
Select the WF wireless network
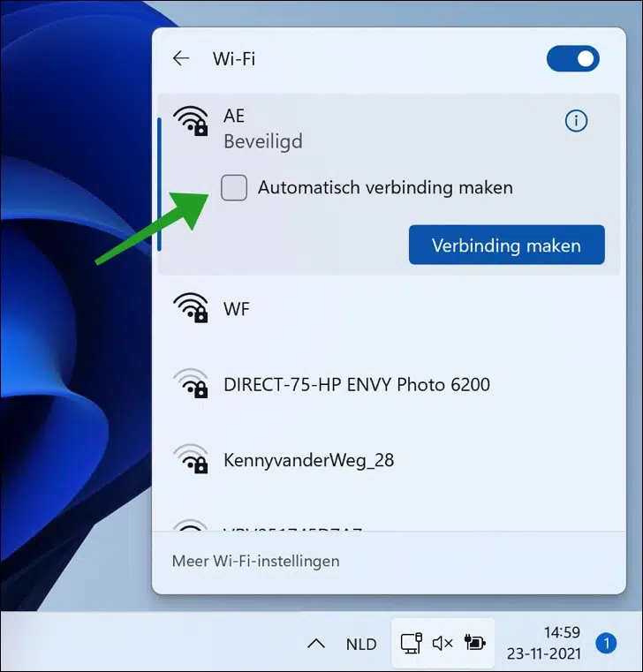[x=389, y=308]
